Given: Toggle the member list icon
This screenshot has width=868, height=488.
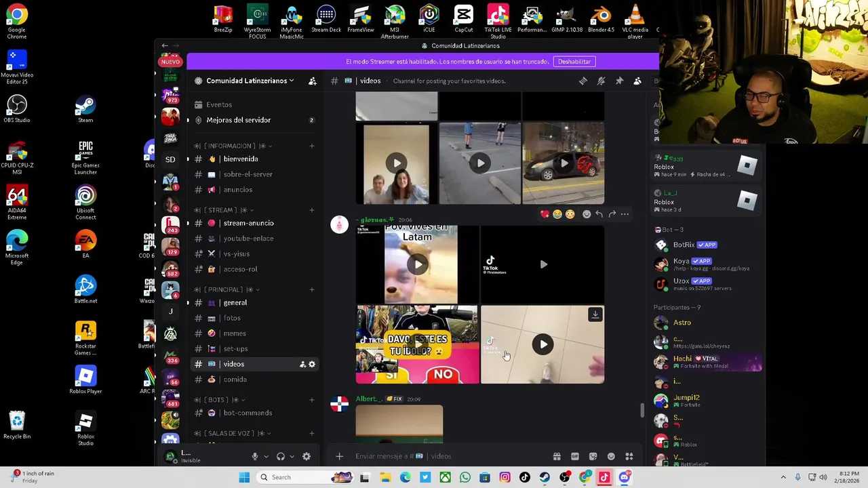Looking at the screenshot, I should tap(637, 81).
